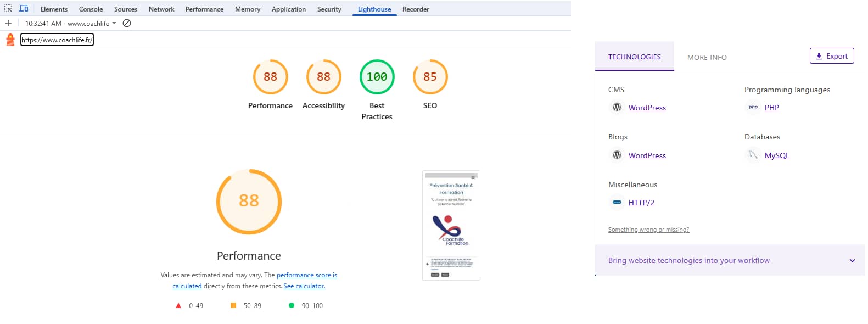Click the WordPress icon under Blogs
This screenshot has width=868, height=324.
pyautogui.click(x=617, y=155)
